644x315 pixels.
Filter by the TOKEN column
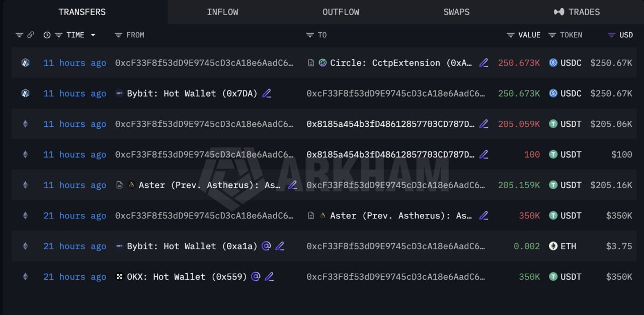pyautogui.click(x=552, y=35)
